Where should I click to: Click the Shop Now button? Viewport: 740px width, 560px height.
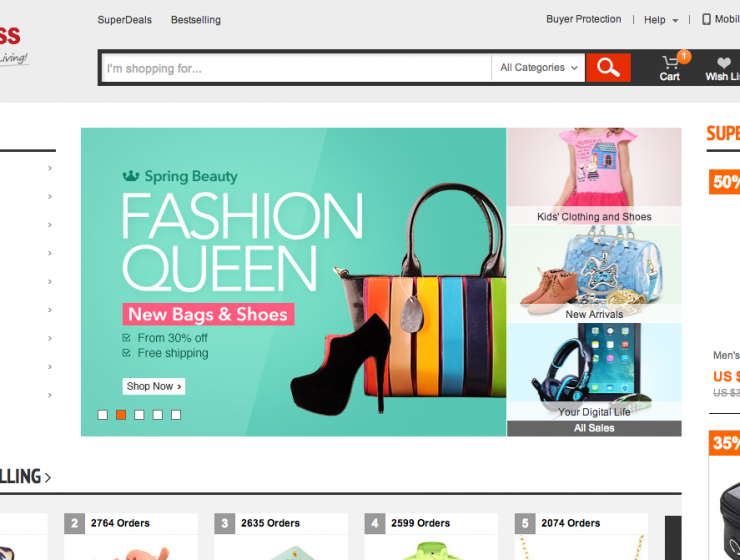[x=154, y=386]
